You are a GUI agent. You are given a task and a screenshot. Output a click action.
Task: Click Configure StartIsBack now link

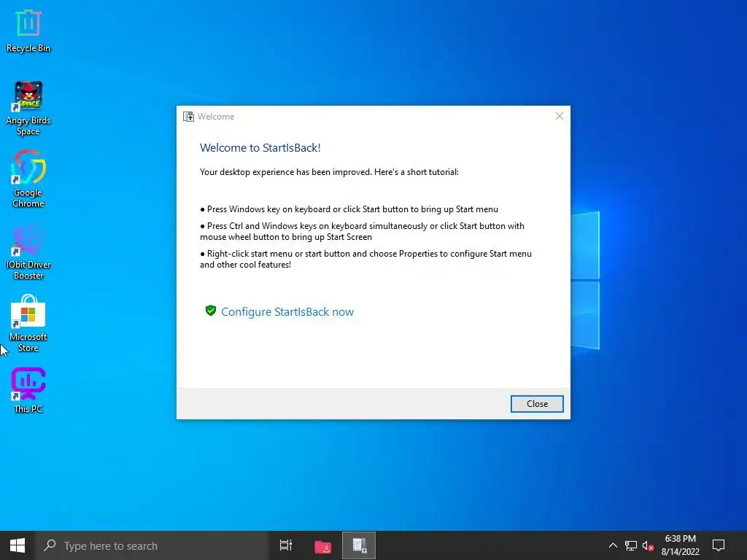pos(287,312)
